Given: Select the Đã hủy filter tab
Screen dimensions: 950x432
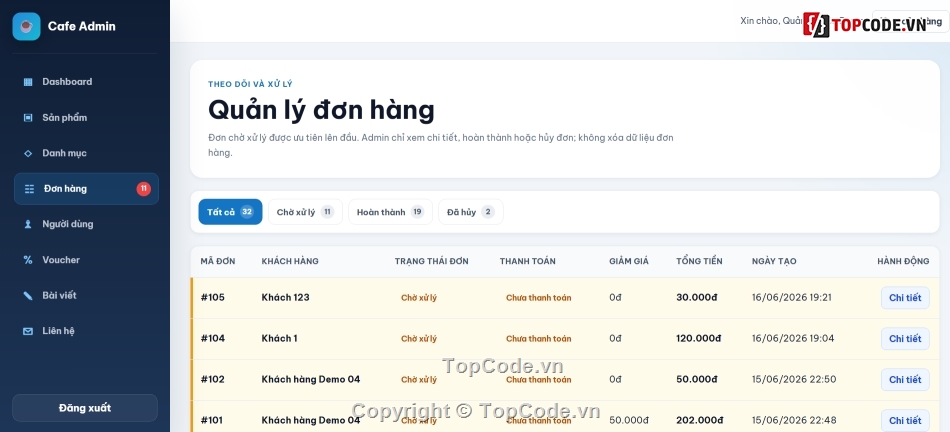Looking at the screenshot, I should (x=471, y=212).
